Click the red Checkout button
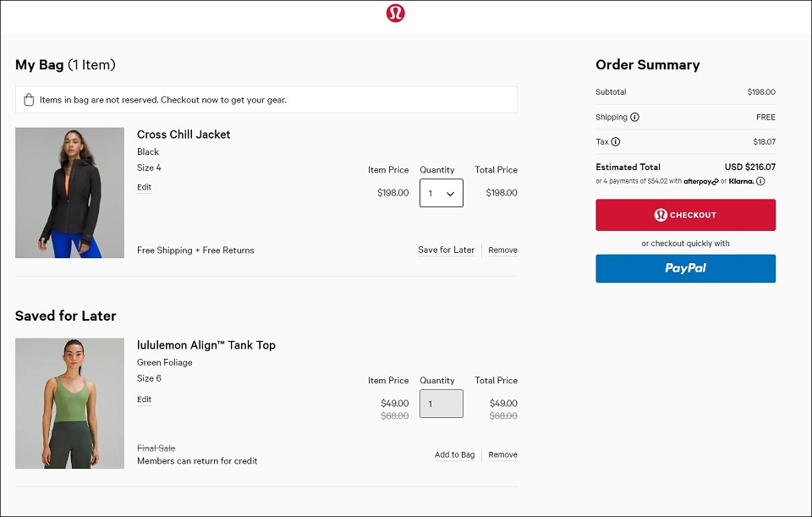 [x=685, y=215]
